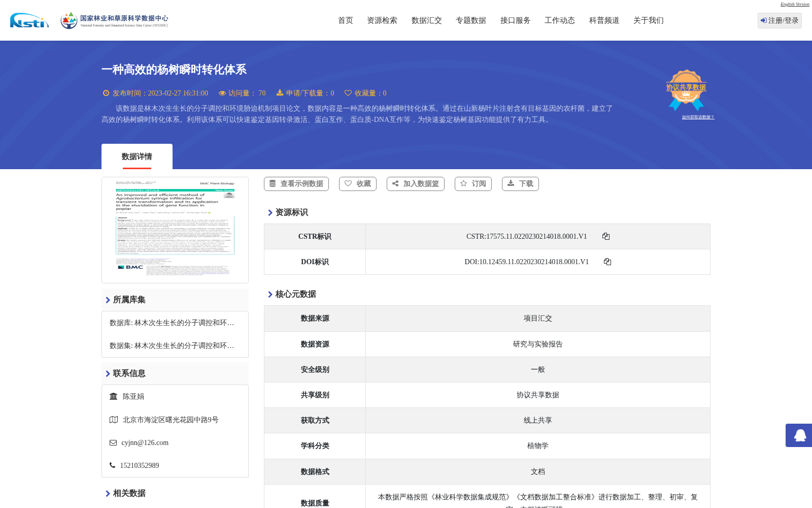Switch to English Version

[x=795, y=4]
